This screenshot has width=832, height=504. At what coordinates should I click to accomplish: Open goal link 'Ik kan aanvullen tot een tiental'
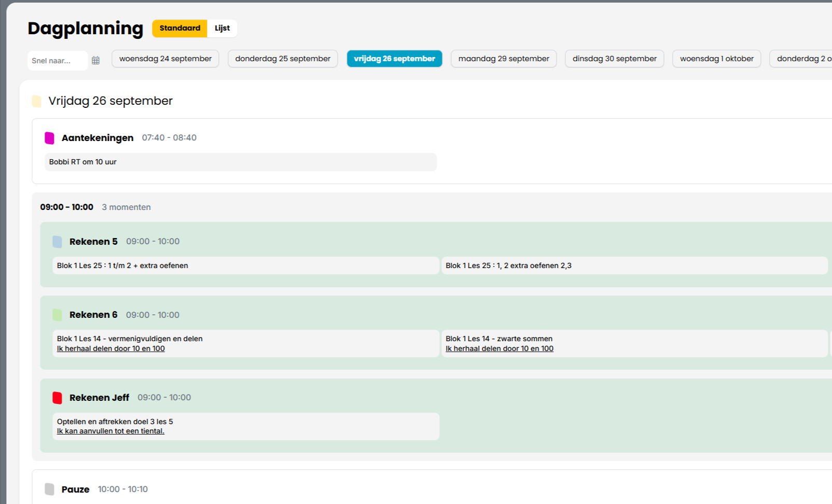(110, 431)
